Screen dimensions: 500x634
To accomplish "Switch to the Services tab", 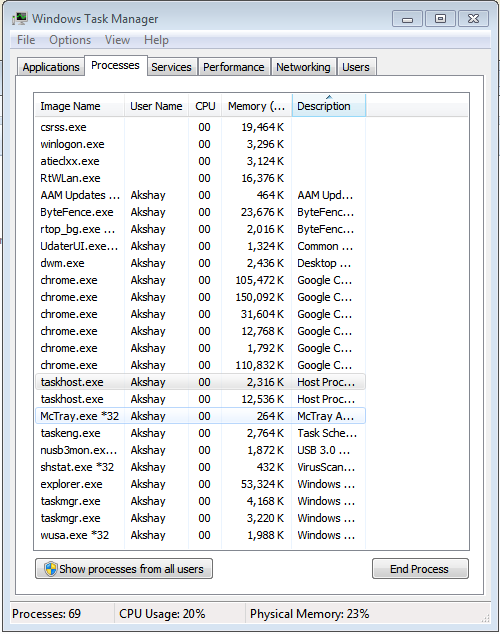I will (x=171, y=67).
